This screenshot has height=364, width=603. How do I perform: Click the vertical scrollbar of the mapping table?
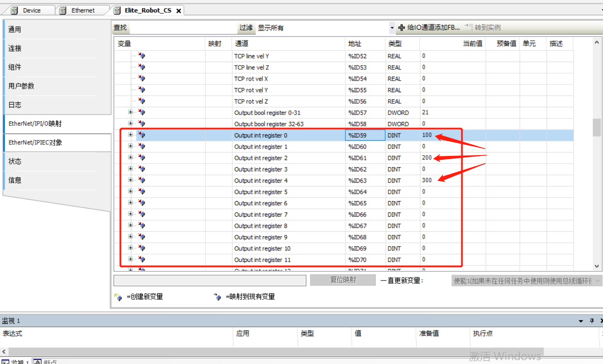click(597, 127)
